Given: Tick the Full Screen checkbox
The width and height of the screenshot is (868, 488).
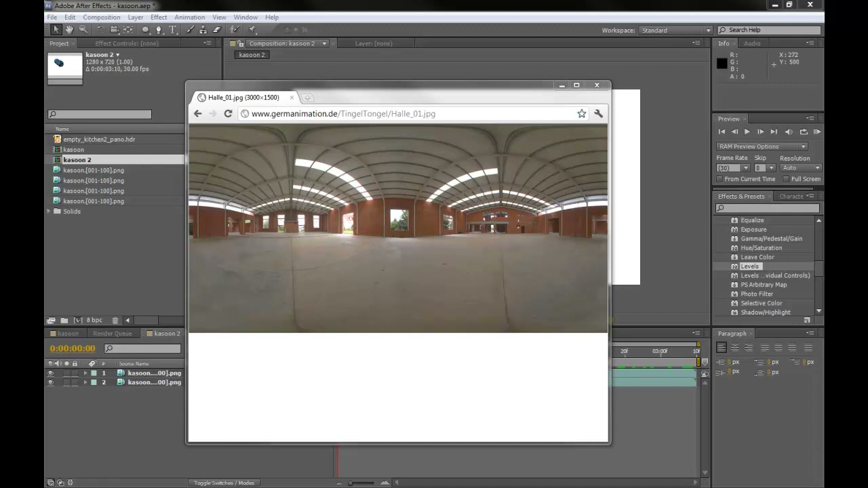Looking at the screenshot, I should (786, 179).
